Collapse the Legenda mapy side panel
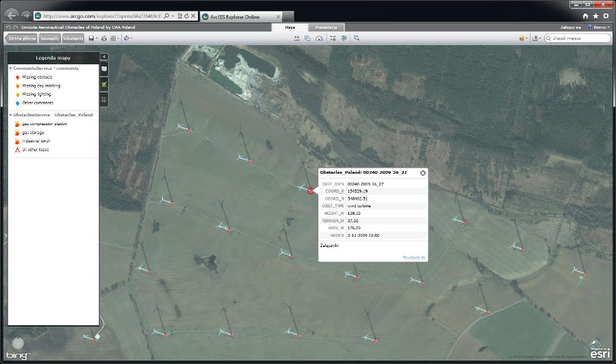 point(104,57)
